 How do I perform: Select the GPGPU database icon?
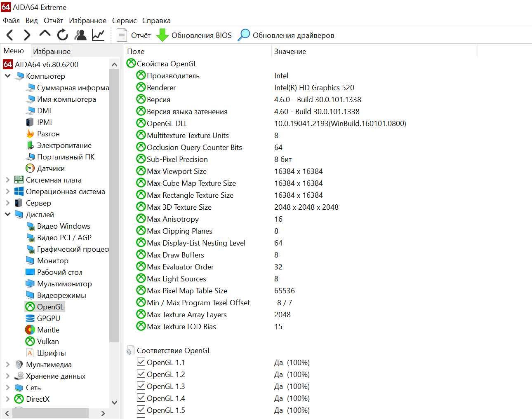pyautogui.click(x=30, y=318)
